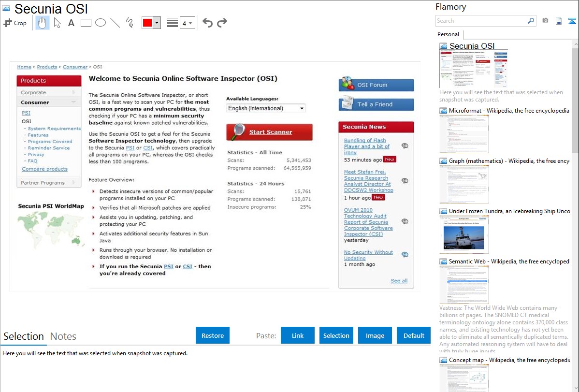
Task: Click the Products breadcrumb link
Action: (47, 67)
